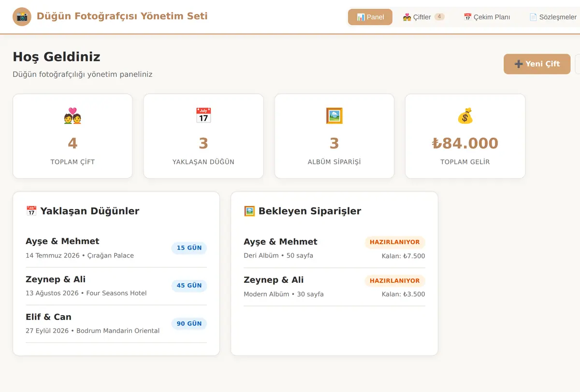Click the Toplam Çift label
This screenshot has height=392, width=580.
pos(72,162)
